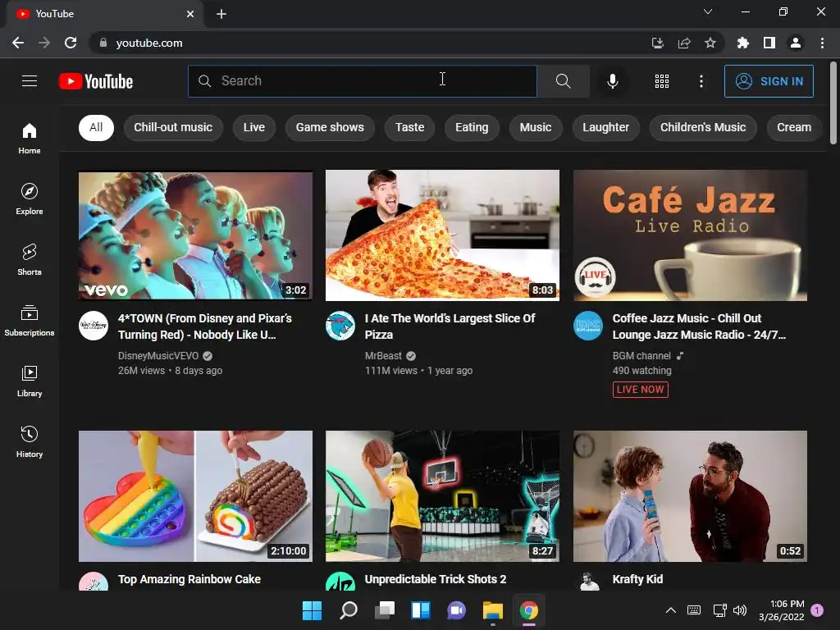Open the YouTube apps grid icon
Viewport: 840px width, 630px height.
(662, 81)
